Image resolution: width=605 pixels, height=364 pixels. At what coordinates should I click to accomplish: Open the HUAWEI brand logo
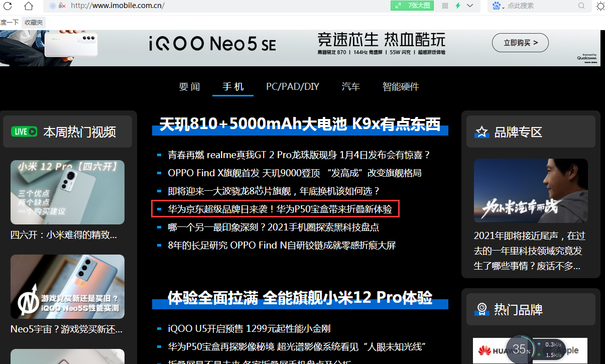coord(492,351)
